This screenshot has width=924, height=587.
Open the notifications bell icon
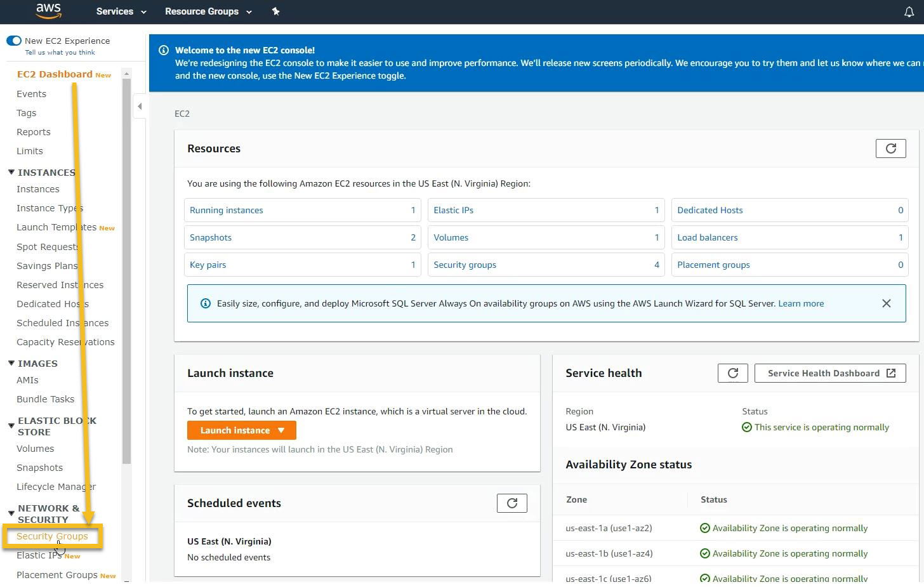[x=909, y=11]
